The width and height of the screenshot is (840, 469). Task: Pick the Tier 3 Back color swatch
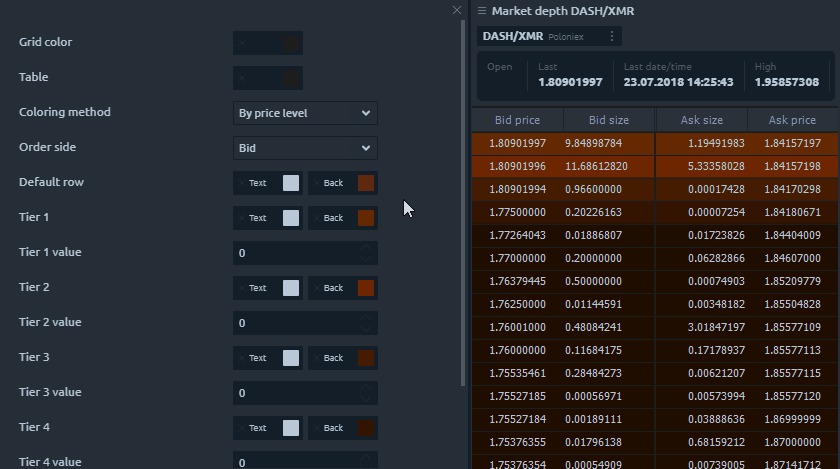tap(366, 358)
